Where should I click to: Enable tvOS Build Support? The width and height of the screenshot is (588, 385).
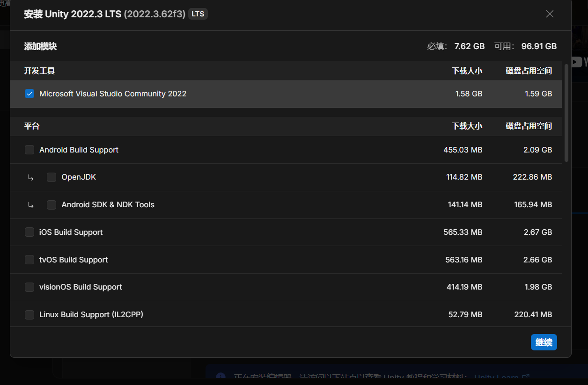click(29, 260)
